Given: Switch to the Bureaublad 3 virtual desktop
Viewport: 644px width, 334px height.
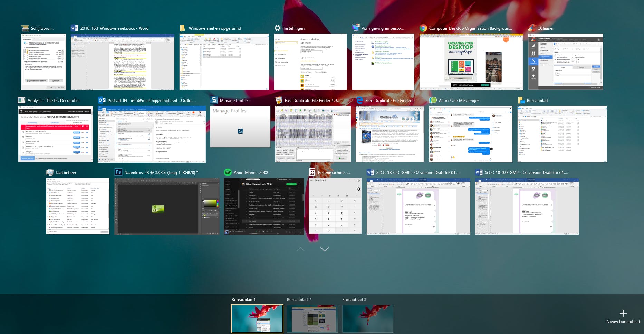Looking at the screenshot, I should [368, 318].
